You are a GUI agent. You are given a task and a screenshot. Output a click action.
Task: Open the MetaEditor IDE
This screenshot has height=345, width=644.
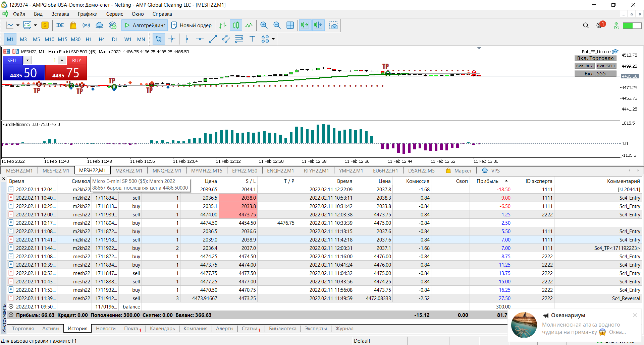click(60, 25)
